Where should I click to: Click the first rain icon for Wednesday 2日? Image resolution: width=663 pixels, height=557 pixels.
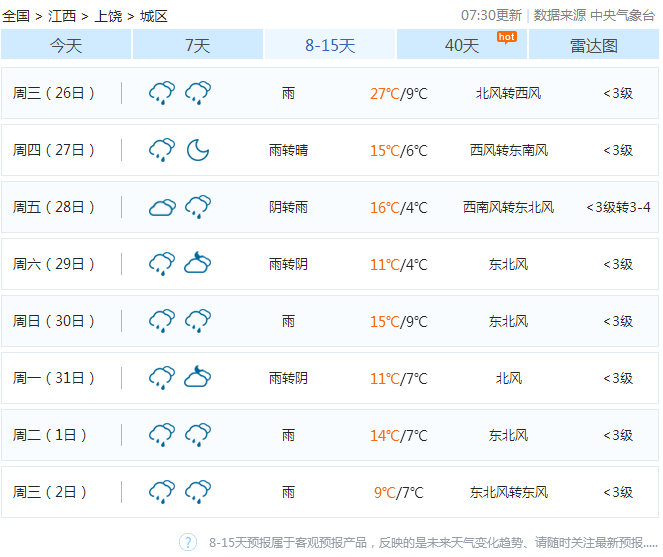(162, 492)
